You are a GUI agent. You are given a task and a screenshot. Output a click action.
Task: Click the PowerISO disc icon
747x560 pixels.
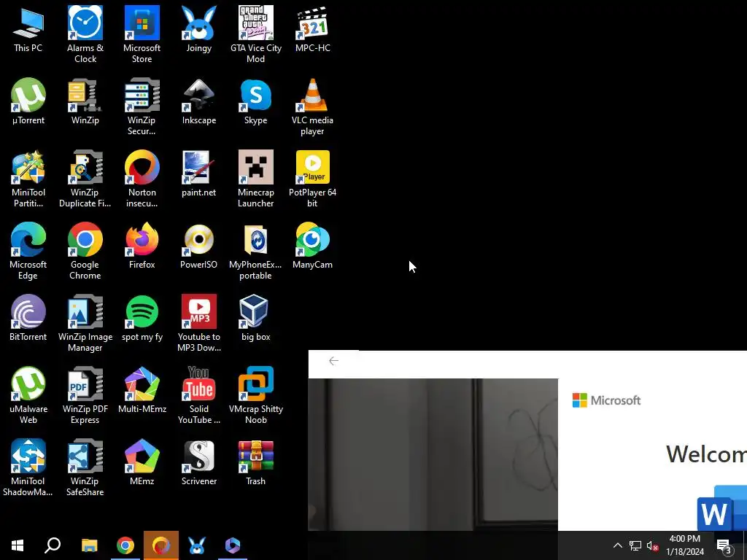click(x=198, y=246)
